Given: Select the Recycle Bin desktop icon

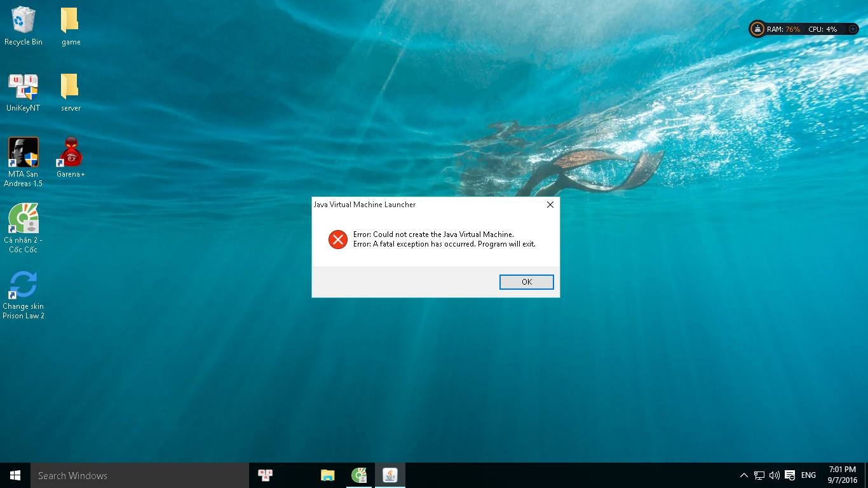Looking at the screenshot, I should [24, 26].
